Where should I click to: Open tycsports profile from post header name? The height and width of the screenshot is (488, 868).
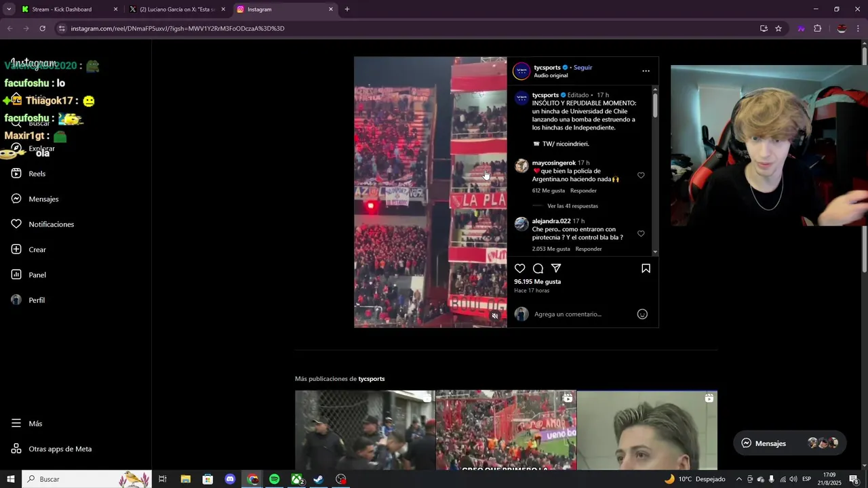tap(547, 67)
